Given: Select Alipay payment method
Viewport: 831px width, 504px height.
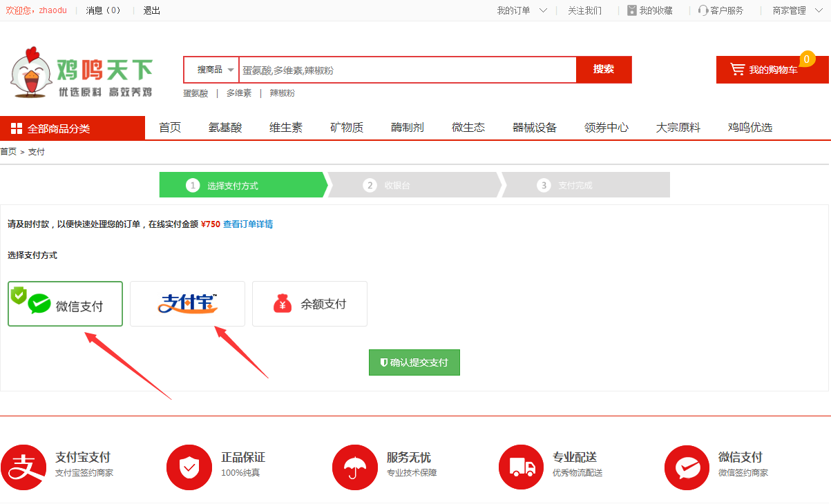Looking at the screenshot, I should pyautogui.click(x=187, y=304).
